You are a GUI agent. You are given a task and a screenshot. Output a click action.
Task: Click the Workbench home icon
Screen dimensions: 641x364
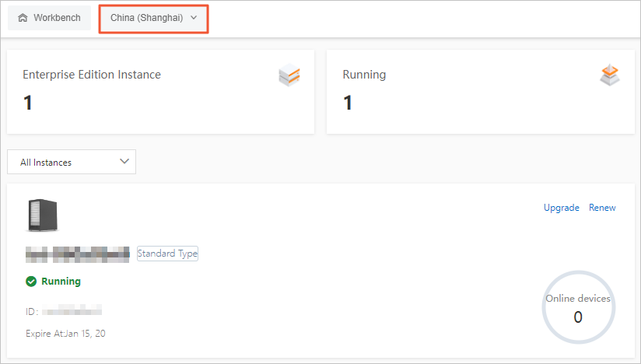23,18
